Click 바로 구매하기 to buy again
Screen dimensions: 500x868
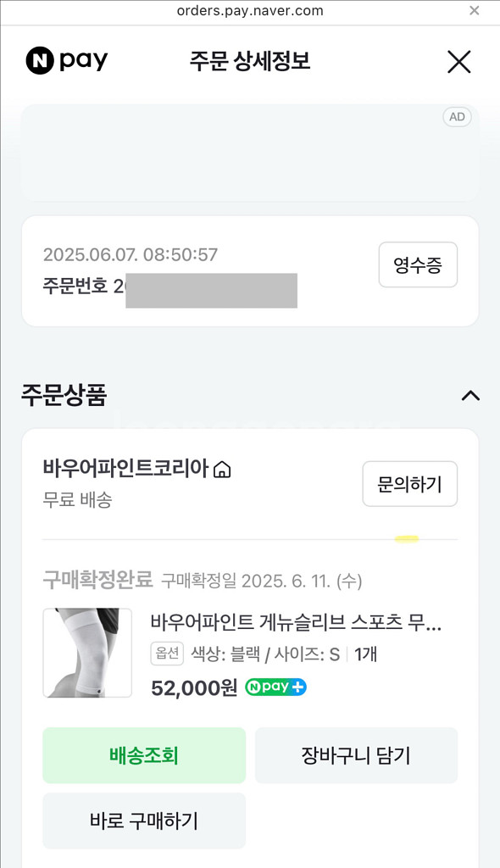(x=144, y=821)
